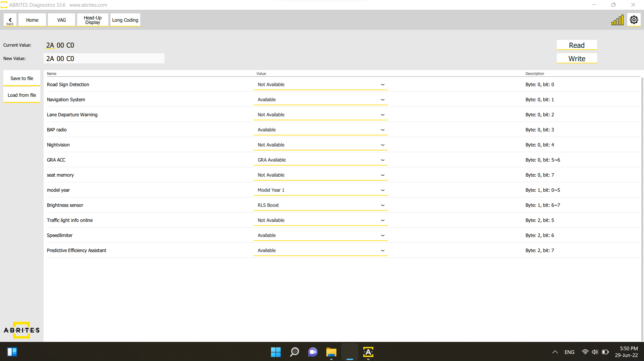Click the Wi-Fi network tray icon
Viewport: 644px width, 361px height.
point(585,352)
